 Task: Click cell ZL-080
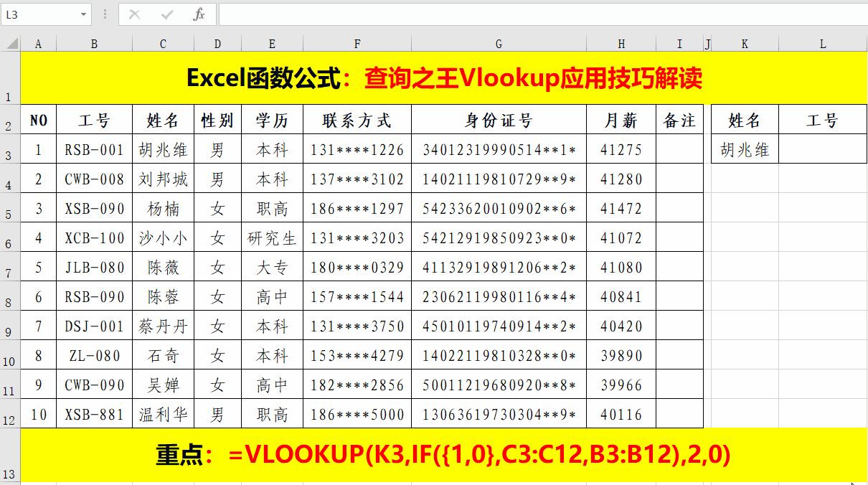(95, 355)
